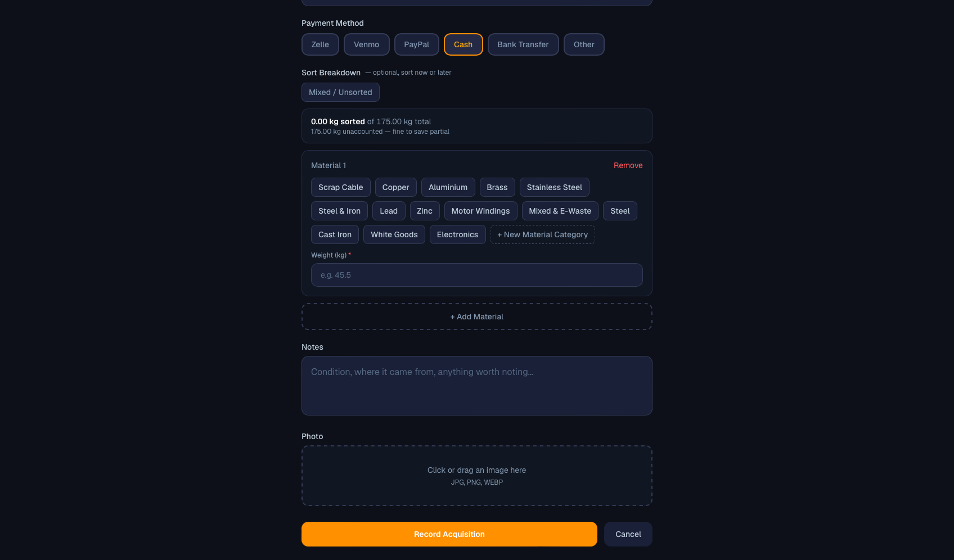
Task: Open the photo upload drop zone
Action: point(476,476)
